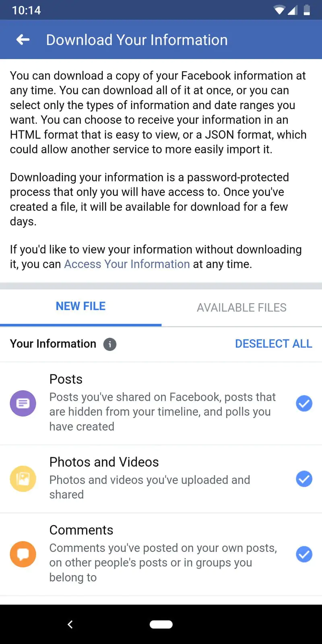Screen dimensions: 322x644
Task: Tap DESELECT ALL
Action: [x=273, y=344]
